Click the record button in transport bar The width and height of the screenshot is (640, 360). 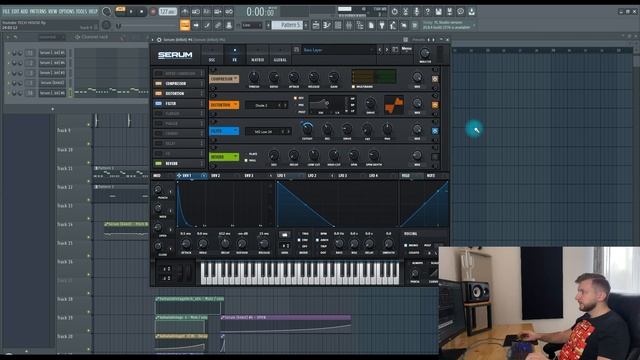pos(153,12)
